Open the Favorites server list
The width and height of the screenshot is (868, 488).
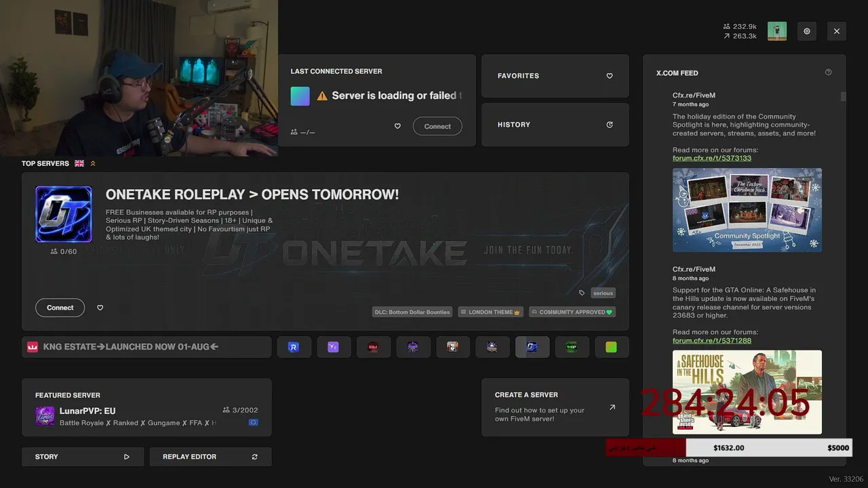(555, 76)
